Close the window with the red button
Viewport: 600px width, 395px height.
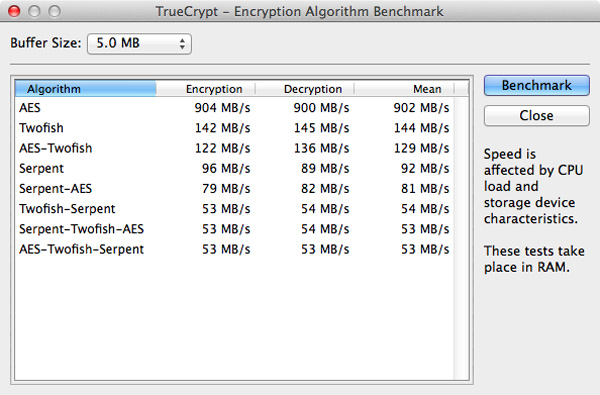point(14,11)
